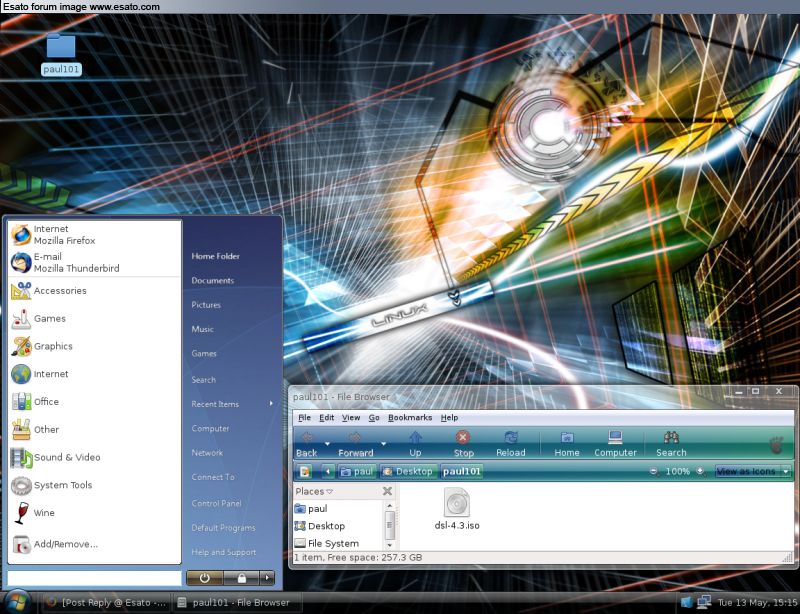This screenshot has width=800, height=614.
Task: Open the Back history dropdown arrow
Action: pos(328,444)
